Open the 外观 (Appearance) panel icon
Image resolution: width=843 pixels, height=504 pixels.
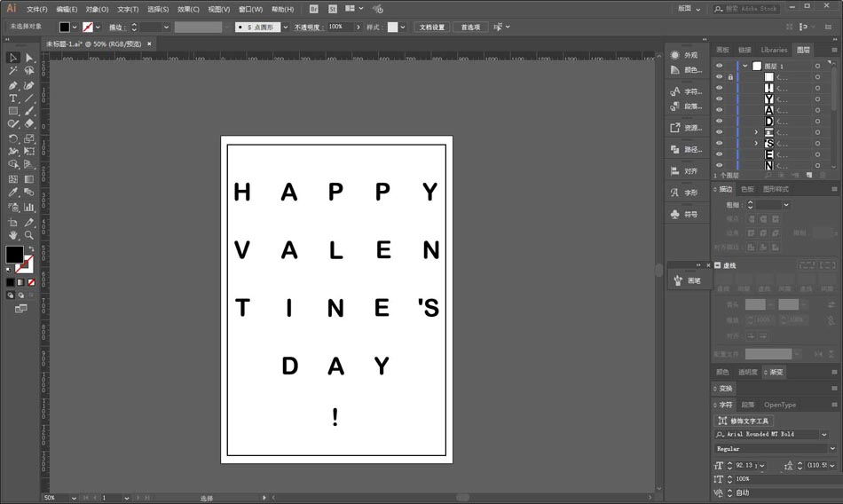[x=684, y=55]
